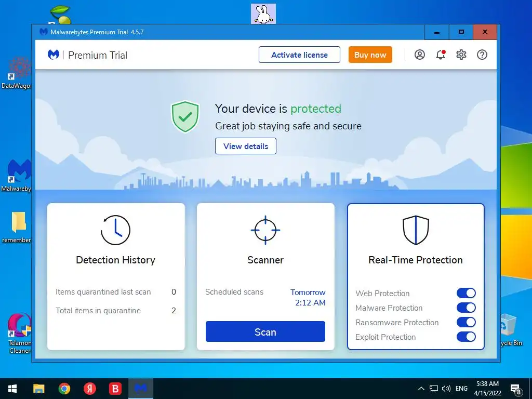Toggle Exploit Protection switch
The width and height of the screenshot is (532, 399).
(x=466, y=337)
